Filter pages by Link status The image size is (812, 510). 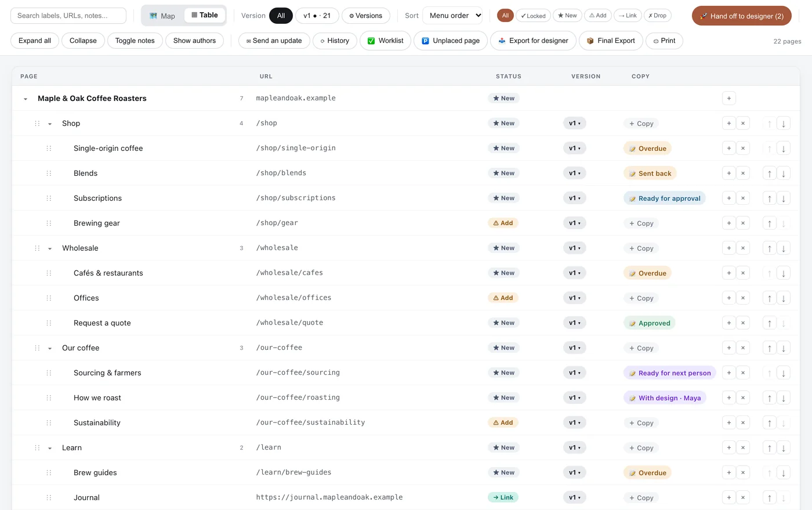pos(628,16)
